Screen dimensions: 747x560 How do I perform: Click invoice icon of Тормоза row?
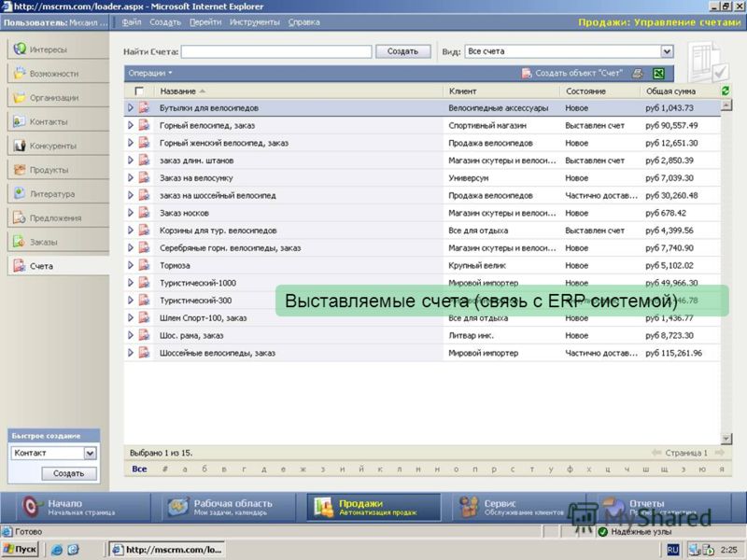[x=144, y=265]
